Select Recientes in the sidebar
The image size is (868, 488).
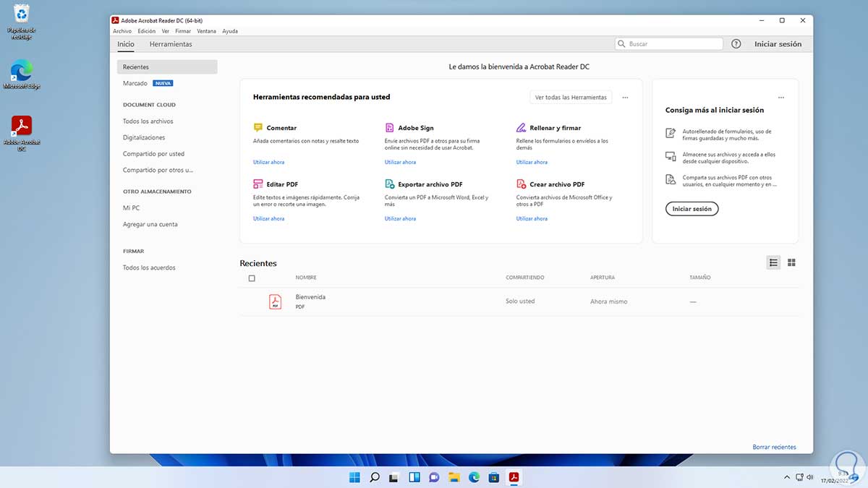click(167, 67)
